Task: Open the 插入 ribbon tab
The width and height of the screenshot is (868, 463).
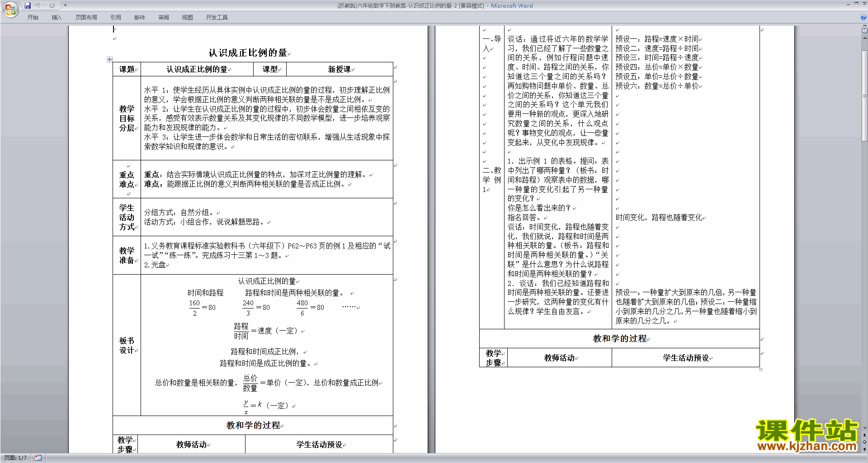Action: [57, 18]
